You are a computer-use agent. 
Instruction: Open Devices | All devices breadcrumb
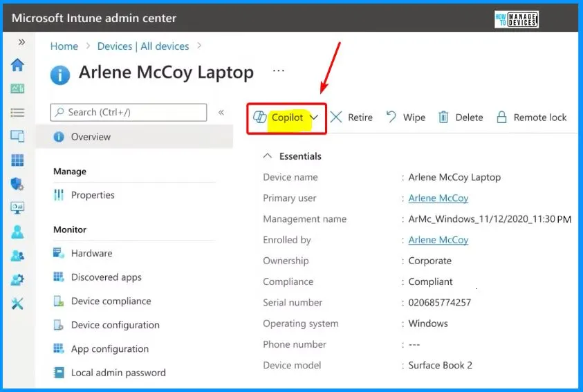tap(143, 46)
